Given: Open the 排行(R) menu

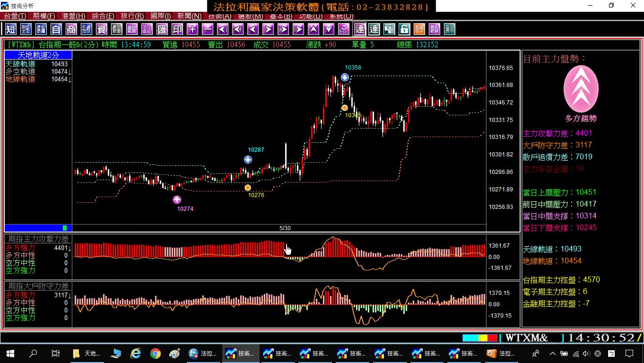Looking at the screenshot, I should tap(132, 16).
